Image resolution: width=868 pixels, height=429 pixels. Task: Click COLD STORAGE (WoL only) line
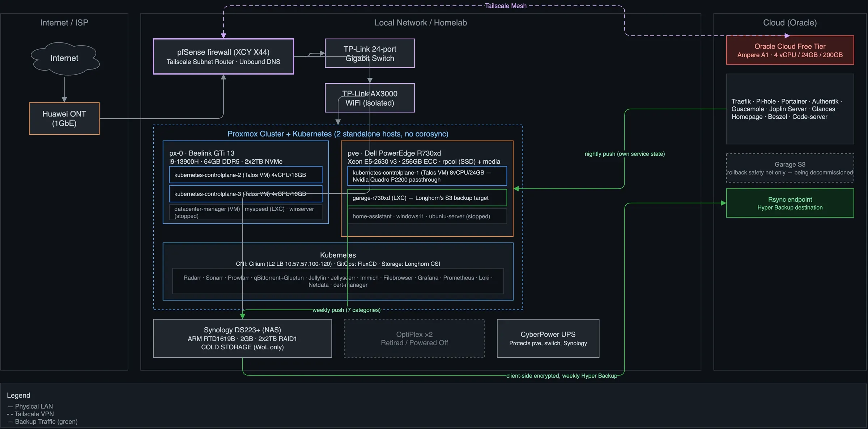click(242, 347)
